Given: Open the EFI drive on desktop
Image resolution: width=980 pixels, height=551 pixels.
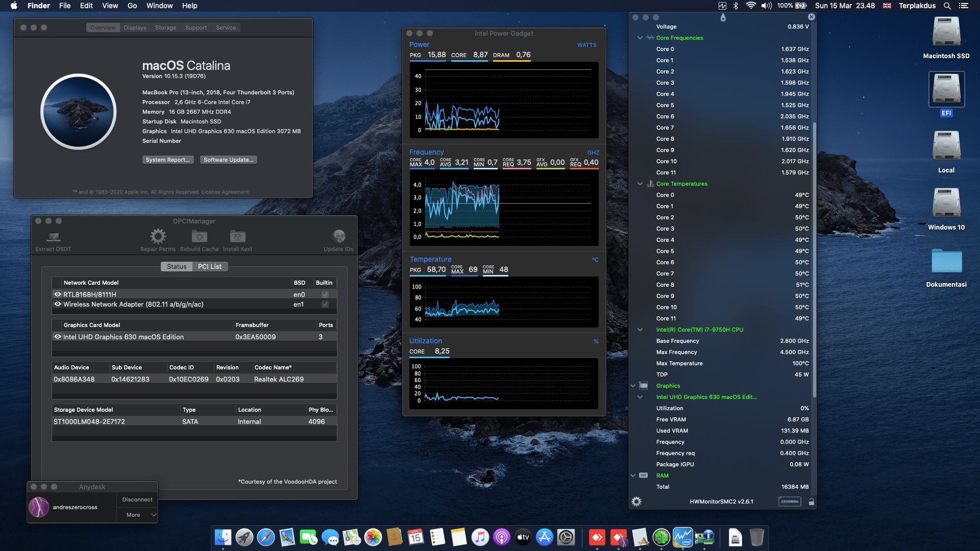Looking at the screenshot, I should (946, 94).
